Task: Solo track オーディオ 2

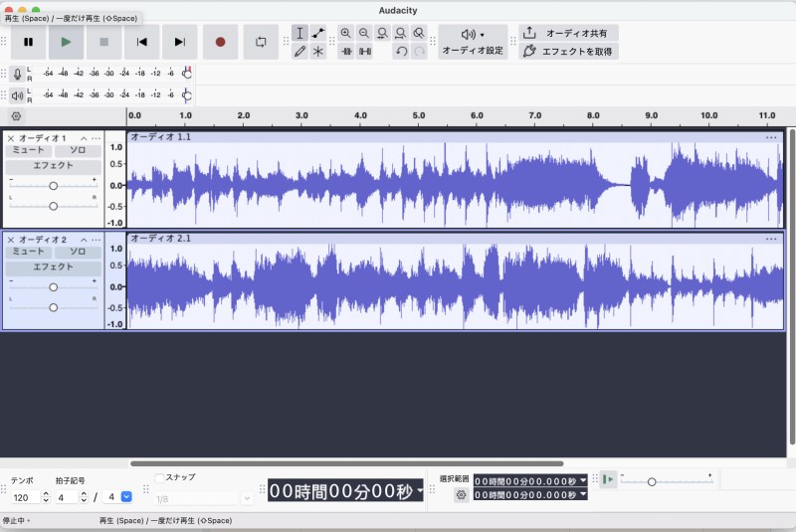Action: click(78, 252)
